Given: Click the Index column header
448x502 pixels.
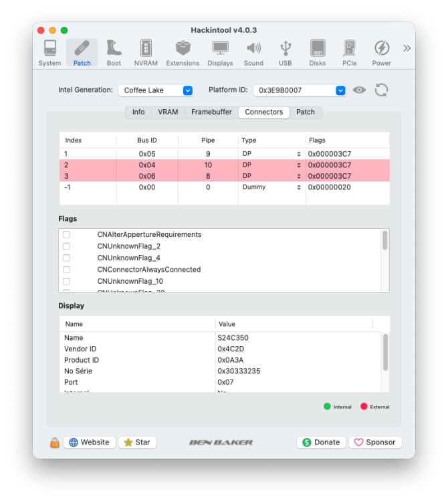Looking at the screenshot, I should pyautogui.click(x=88, y=141).
